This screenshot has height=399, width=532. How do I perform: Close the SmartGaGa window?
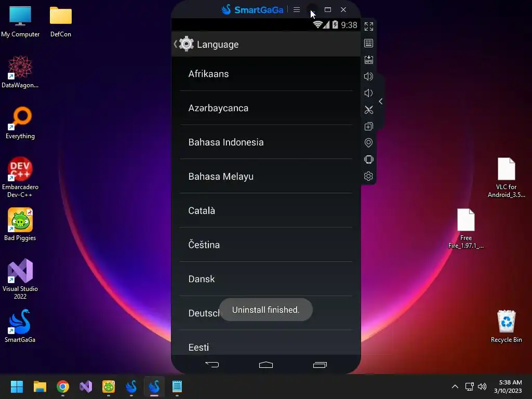[343, 10]
